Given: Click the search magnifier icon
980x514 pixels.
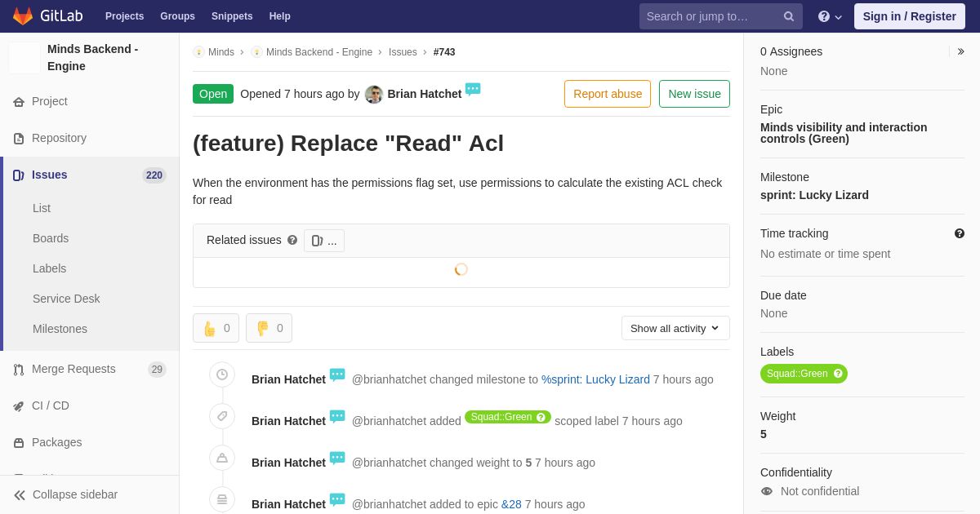Looking at the screenshot, I should [789, 16].
